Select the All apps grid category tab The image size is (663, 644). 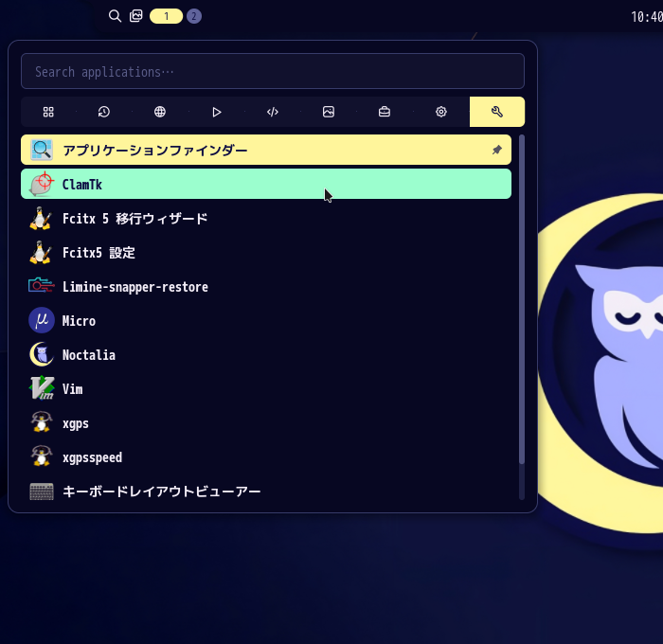(48, 112)
